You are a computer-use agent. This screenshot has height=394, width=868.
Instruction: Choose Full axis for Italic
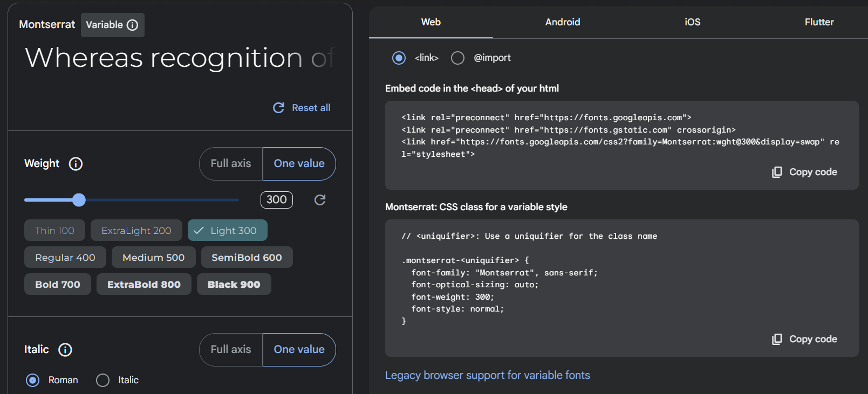231,350
